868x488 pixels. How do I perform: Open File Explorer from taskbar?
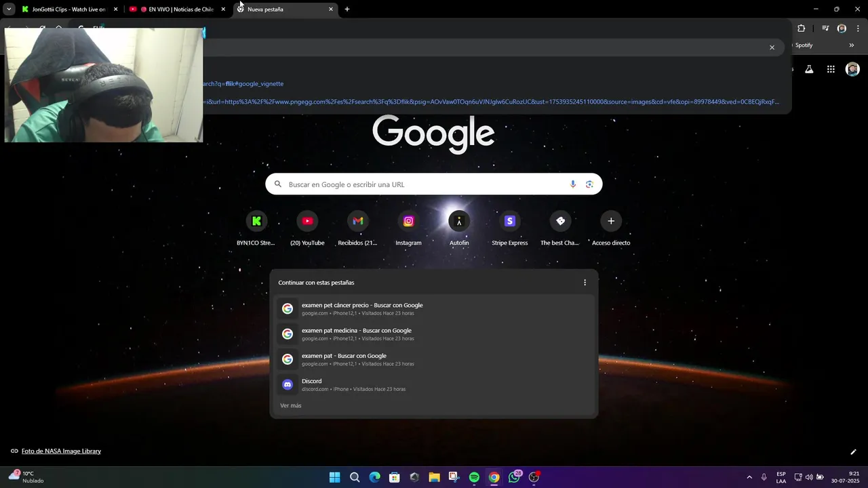click(434, 477)
